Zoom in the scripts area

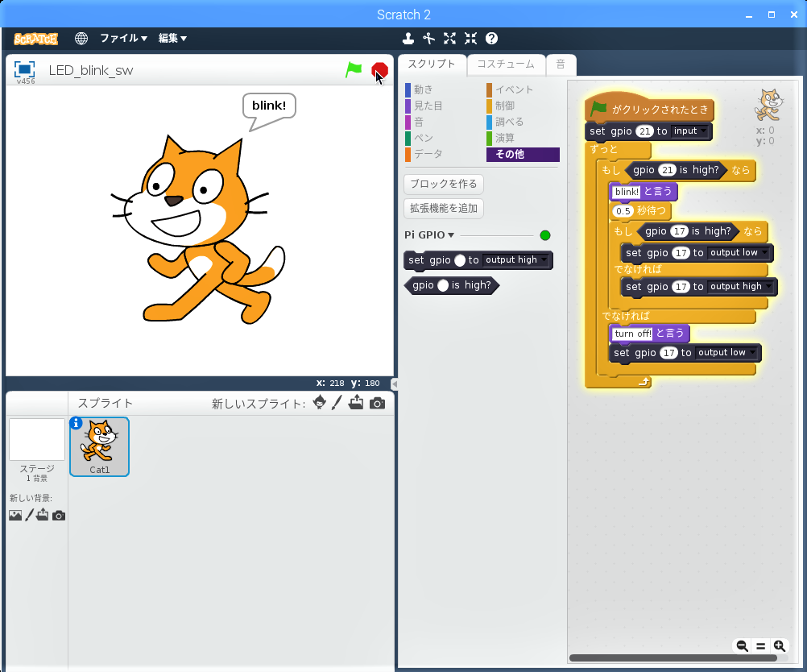pos(779,645)
